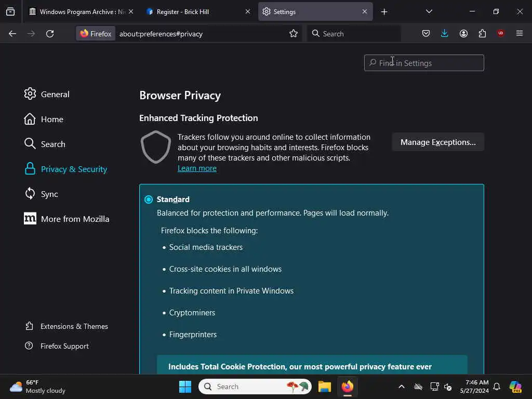Open the weather widget showing 66°F
The width and height of the screenshot is (532, 399).
coord(37,387)
